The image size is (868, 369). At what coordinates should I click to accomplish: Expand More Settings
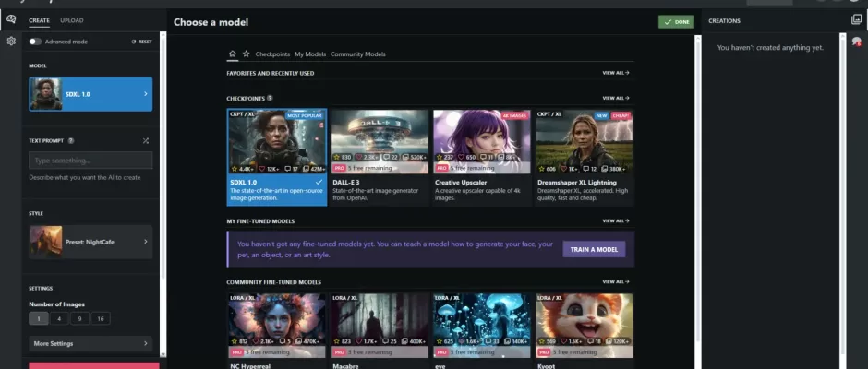pos(90,343)
